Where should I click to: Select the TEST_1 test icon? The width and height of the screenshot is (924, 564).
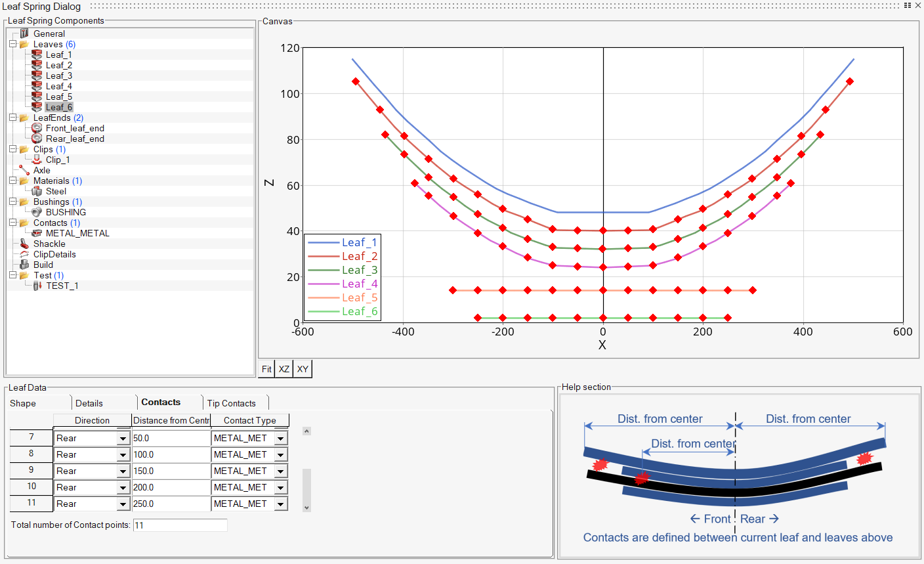coord(37,286)
